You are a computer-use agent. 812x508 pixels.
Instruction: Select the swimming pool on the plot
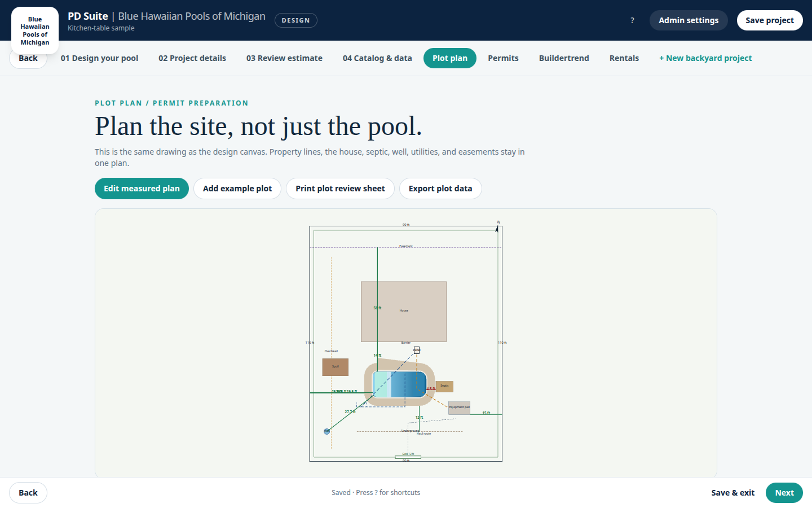click(399, 384)
